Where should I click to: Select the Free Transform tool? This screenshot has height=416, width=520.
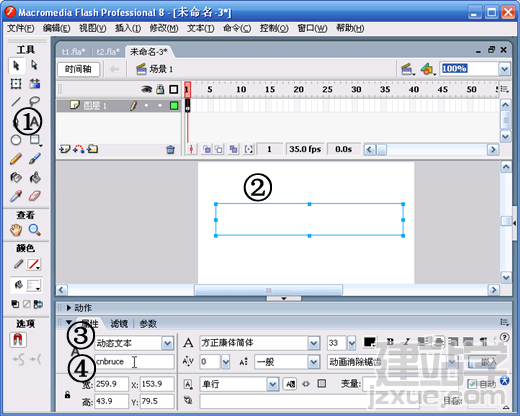click(x=16, y=83)
